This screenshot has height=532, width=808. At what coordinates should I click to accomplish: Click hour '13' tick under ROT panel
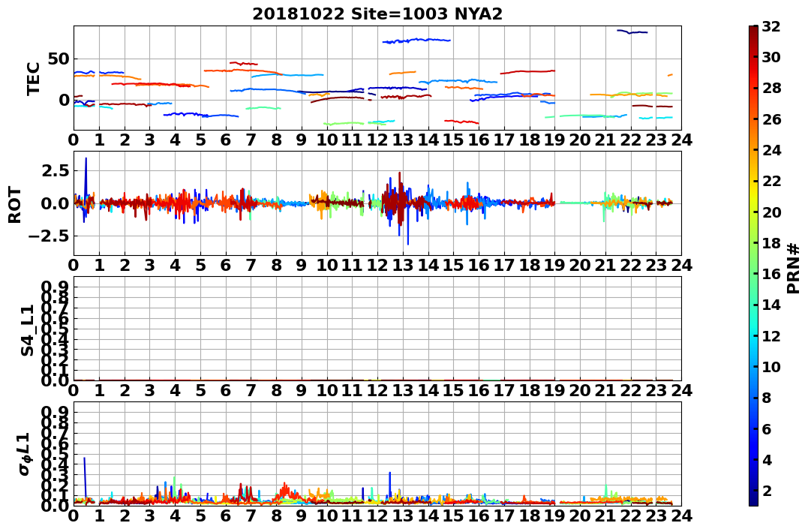[x=402, y=265]
